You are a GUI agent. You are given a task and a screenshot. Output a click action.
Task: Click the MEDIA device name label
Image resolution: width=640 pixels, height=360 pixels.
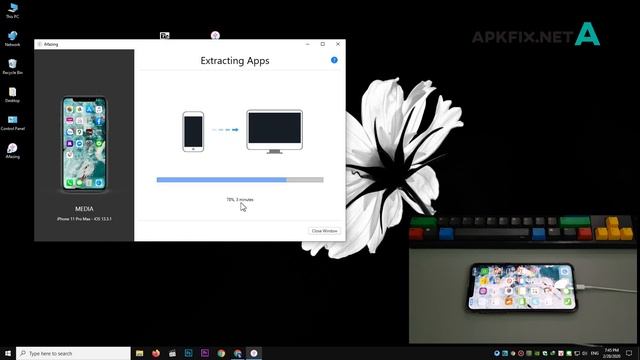84,209
